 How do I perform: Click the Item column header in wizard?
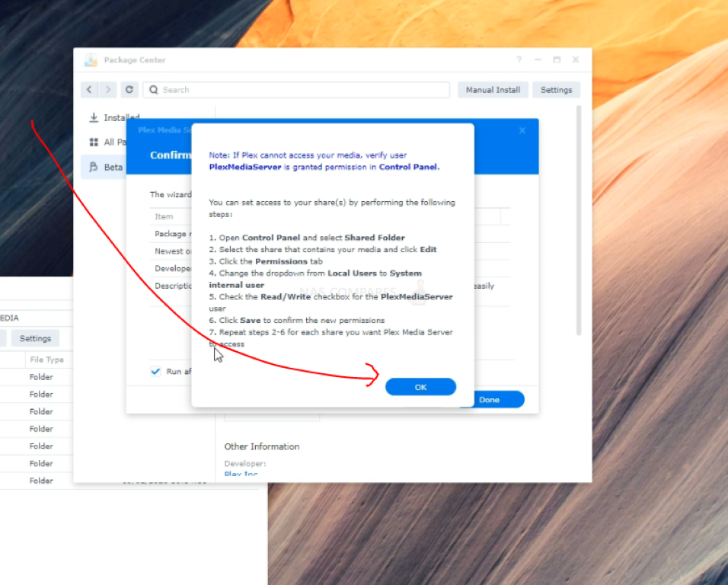(x=164, y=216)
